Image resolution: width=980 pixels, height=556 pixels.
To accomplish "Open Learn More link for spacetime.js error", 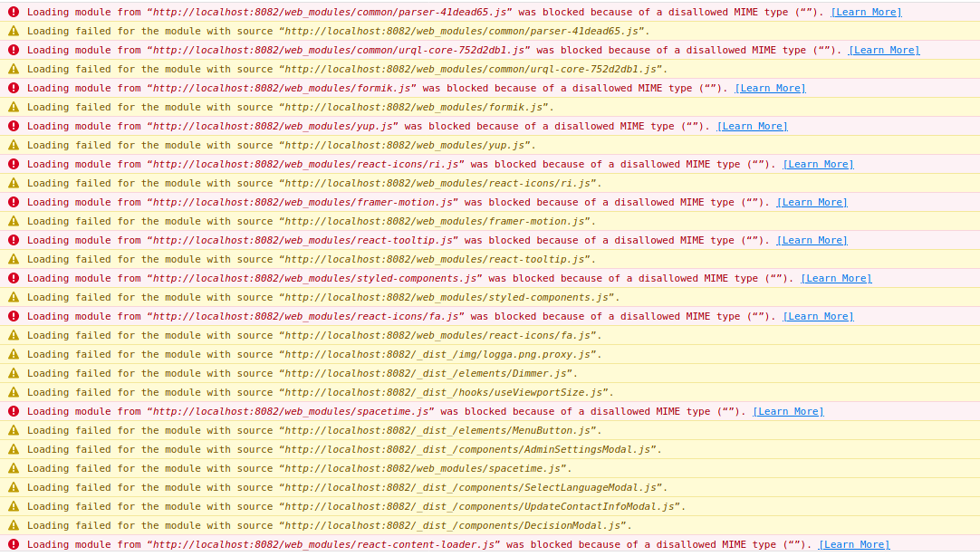I will point(788,412).
